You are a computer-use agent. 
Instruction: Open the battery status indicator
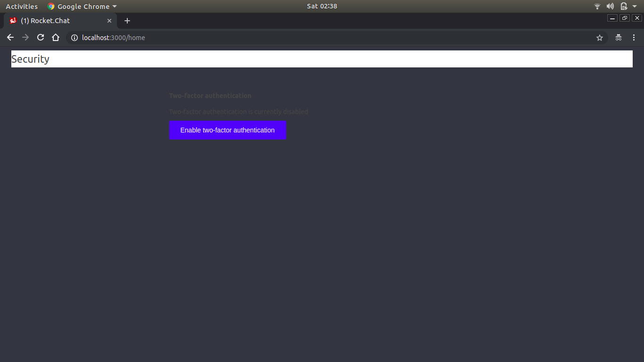623,6
